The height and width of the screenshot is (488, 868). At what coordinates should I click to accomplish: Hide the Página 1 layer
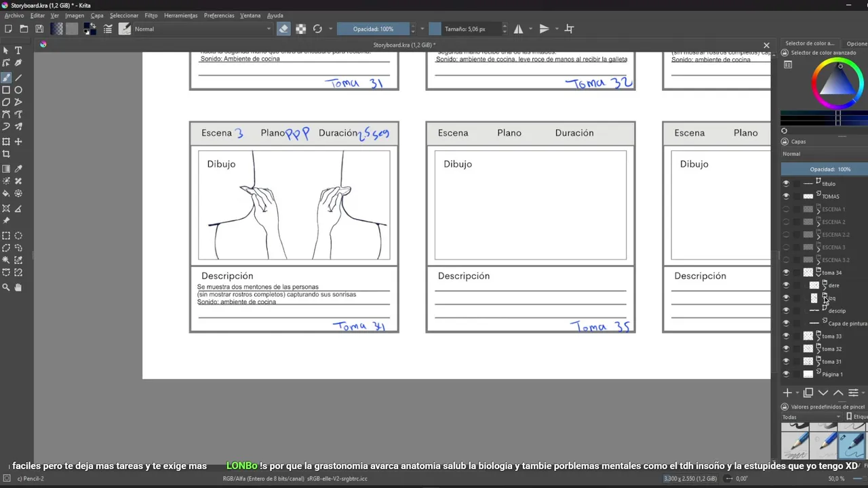786,374
